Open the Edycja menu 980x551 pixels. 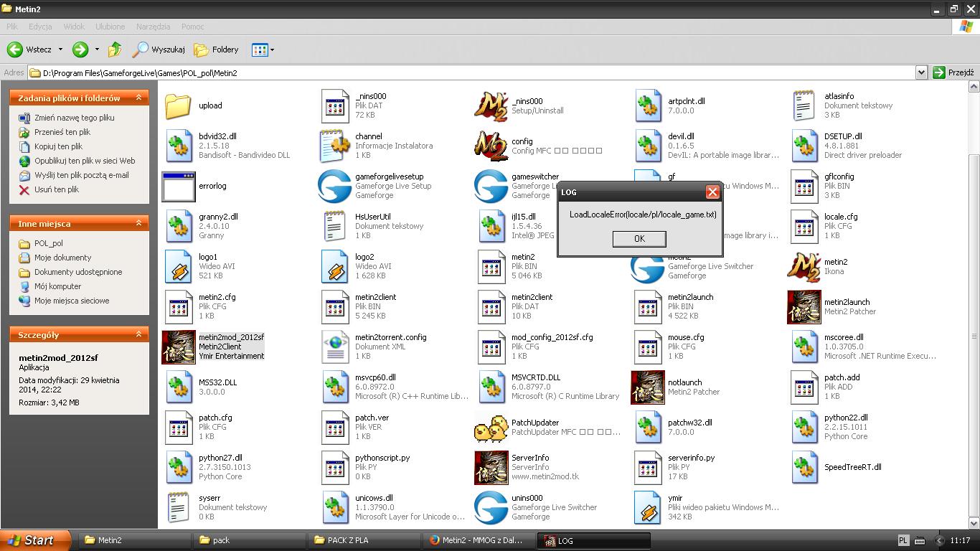(40, 27)
